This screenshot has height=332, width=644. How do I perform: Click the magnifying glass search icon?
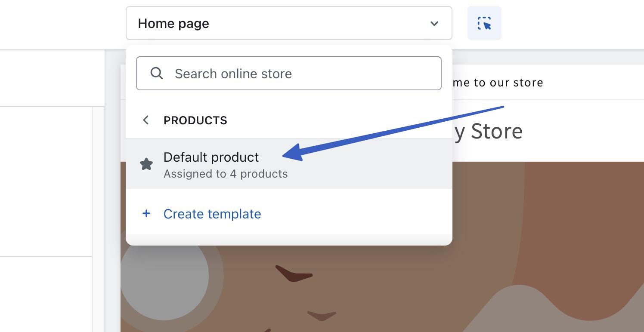(157, 74)
